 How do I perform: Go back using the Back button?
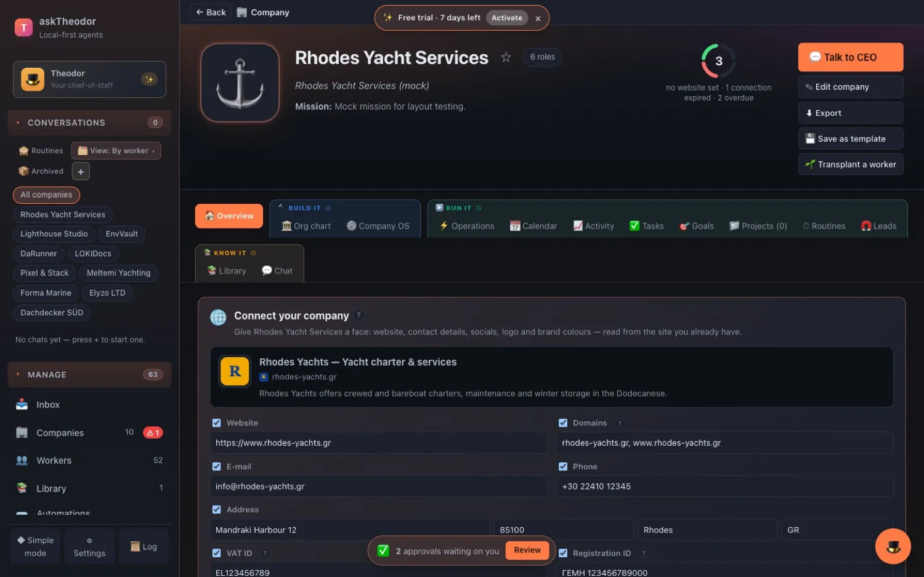point(211,12)
